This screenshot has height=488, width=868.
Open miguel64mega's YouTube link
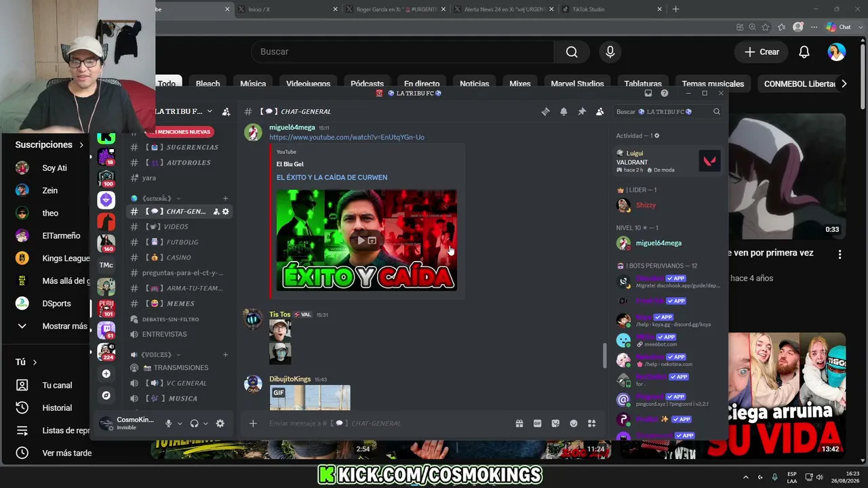click(347, 138)
